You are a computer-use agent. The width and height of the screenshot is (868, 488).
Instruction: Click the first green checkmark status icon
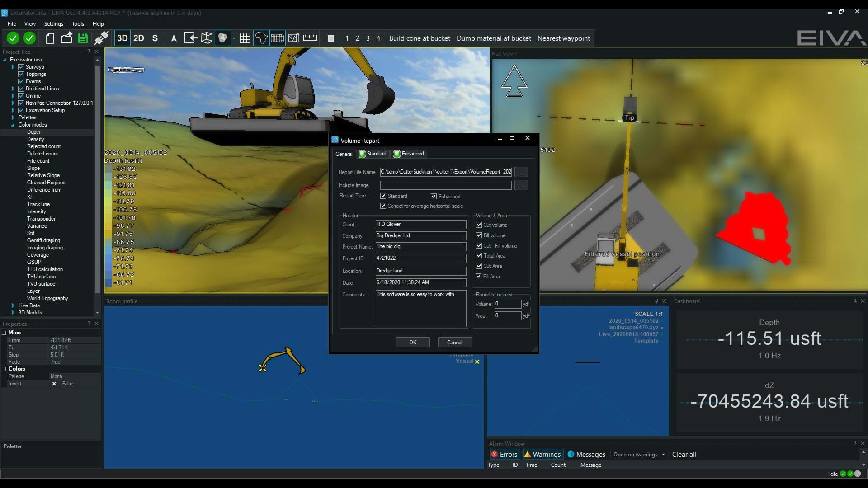[x=13, y=38]
